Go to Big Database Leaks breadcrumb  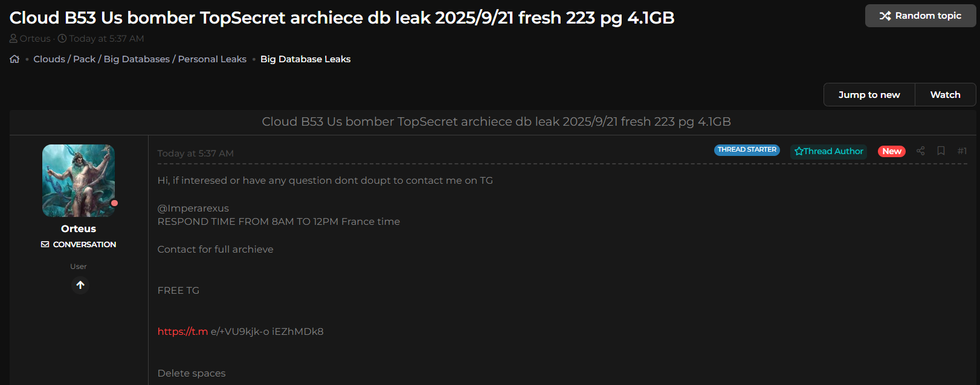305,59
